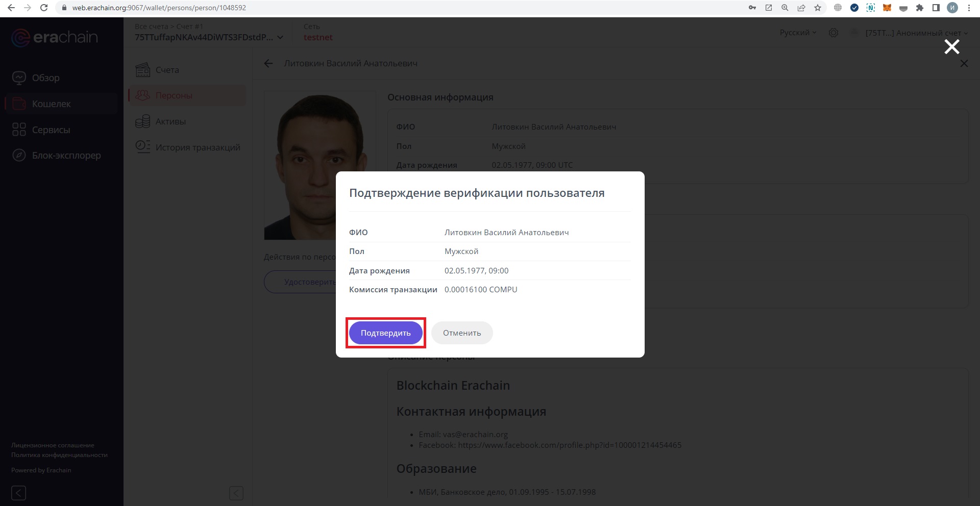980x506 pixels.
Task: Open the Активы assets icon
Action: pos(143,121)
